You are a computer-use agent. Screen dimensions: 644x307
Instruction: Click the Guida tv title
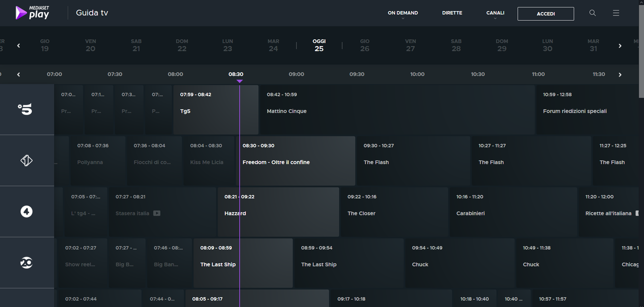(x=92, y=13)
